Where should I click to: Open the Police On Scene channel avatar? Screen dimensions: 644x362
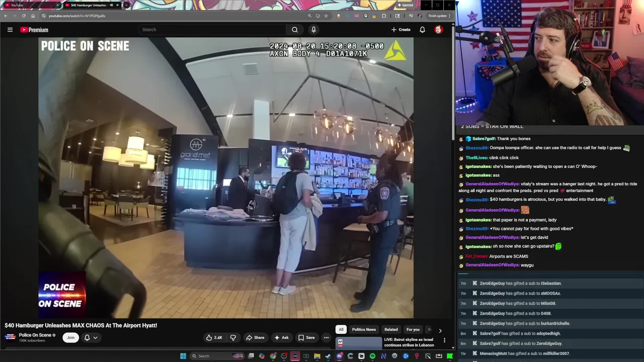point(10,337)
